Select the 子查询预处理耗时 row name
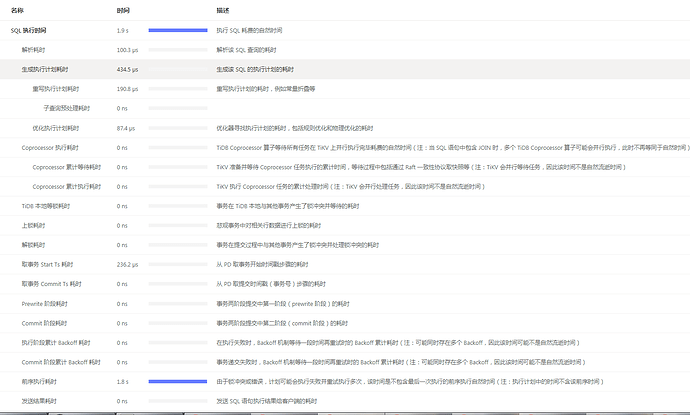Image resolution: width=690 pixels, height=415 pixels. point(66,108)
